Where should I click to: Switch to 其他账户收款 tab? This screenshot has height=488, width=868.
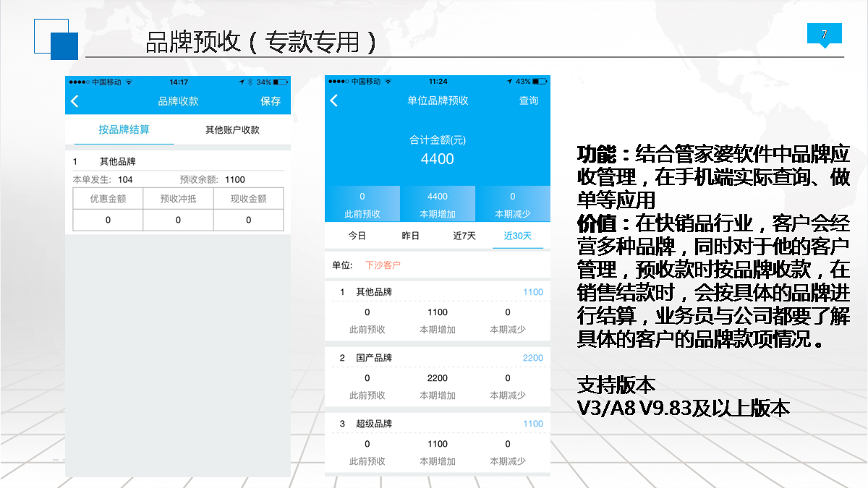pos(232,130)
